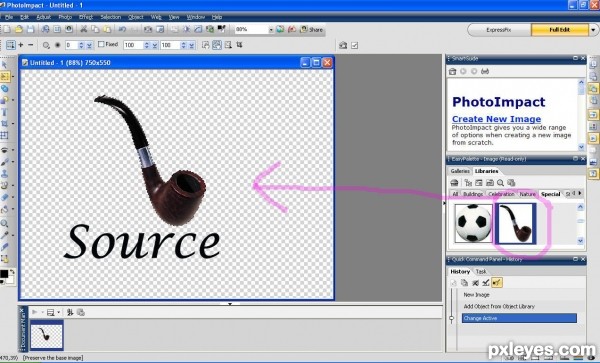Screen dimensions: 600x363
Task: Select Add Object From Object Library step
Action: point(499,306)
